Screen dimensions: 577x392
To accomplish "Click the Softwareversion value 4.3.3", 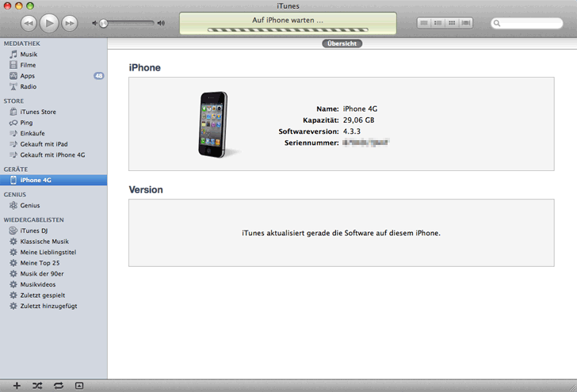I will (351, 131).
